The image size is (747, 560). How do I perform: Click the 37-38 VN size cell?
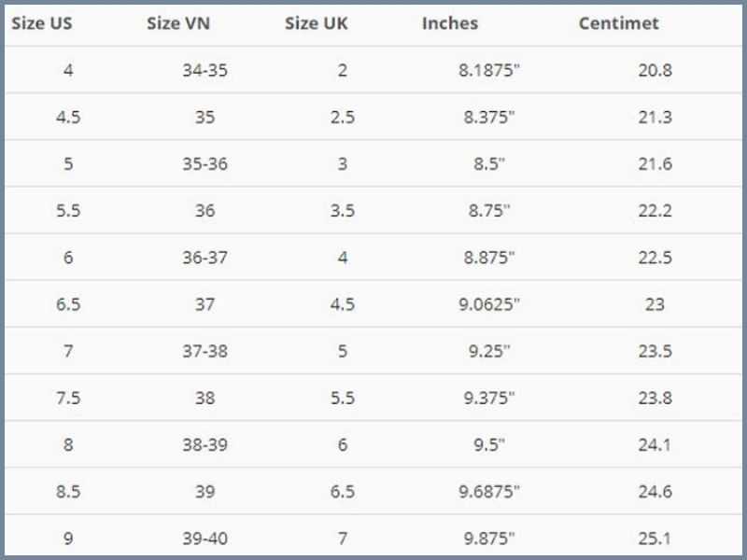pyautogui.click(x=204, y=351)
